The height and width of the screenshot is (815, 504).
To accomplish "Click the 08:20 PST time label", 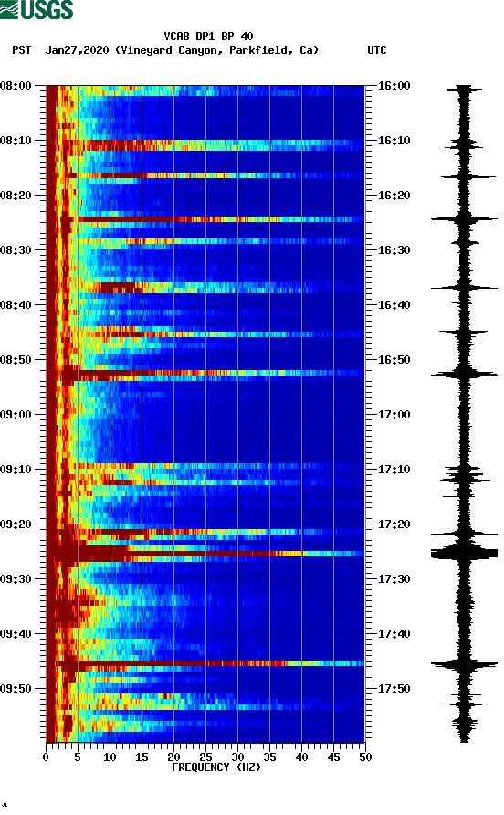I will (16, 196).
